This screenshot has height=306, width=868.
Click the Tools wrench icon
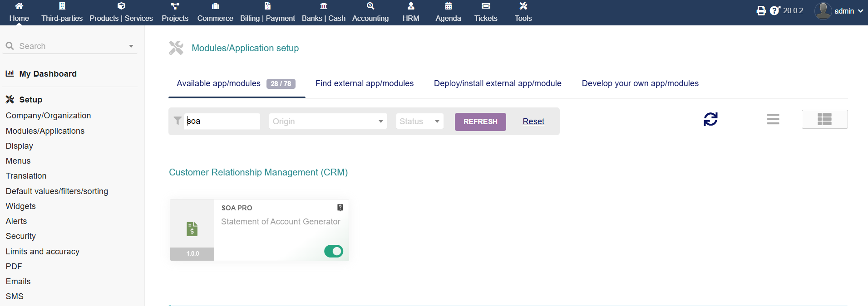click(x=523, y=6)
